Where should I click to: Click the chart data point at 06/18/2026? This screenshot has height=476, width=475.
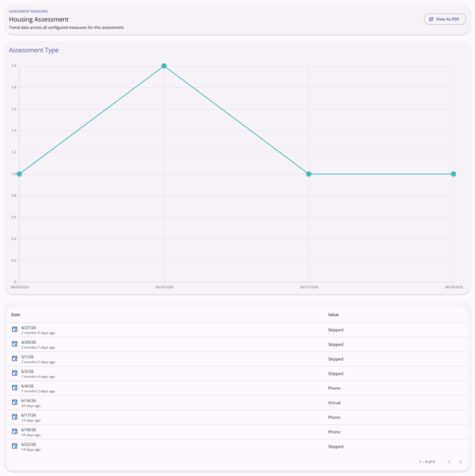(x=454, y=174)
